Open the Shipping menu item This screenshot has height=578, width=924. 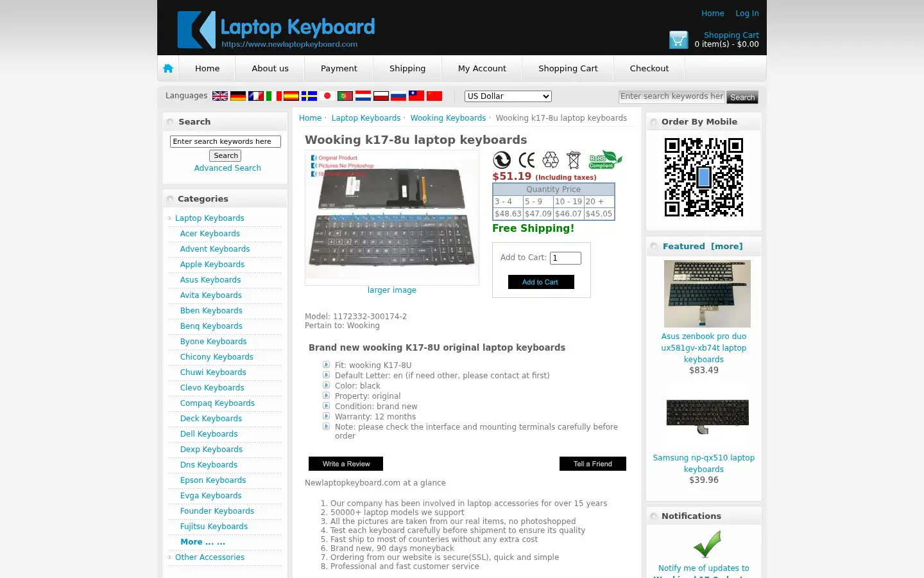coord(407,68)
